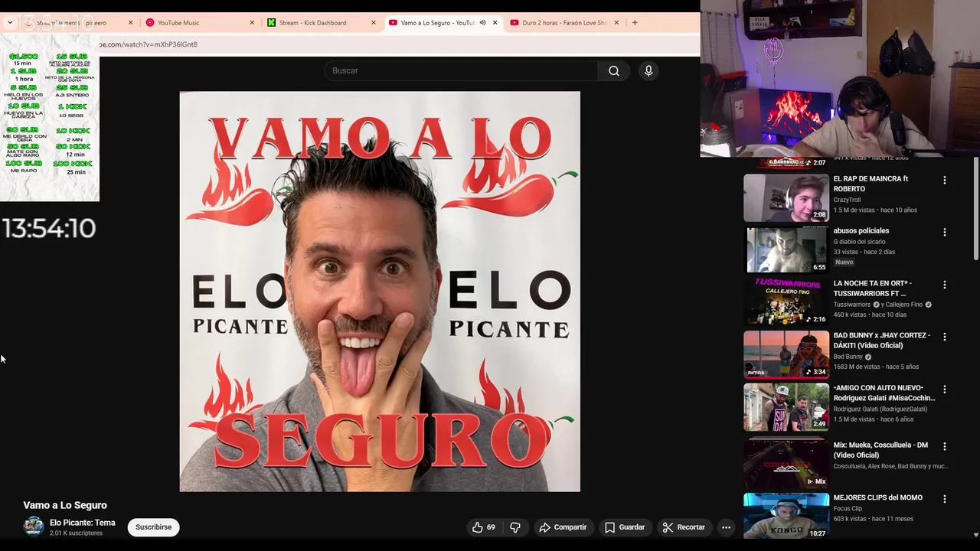Open MEJORES CLIPS del MOMO thumbnail
Screen dimensions: 980x551
coord(786,516)
